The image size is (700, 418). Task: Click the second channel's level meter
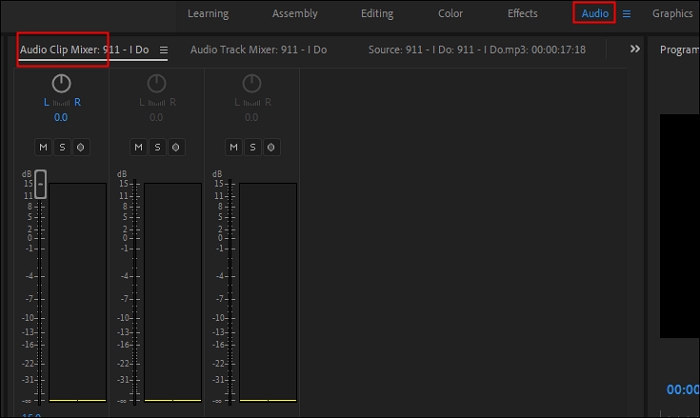(173, 293)
